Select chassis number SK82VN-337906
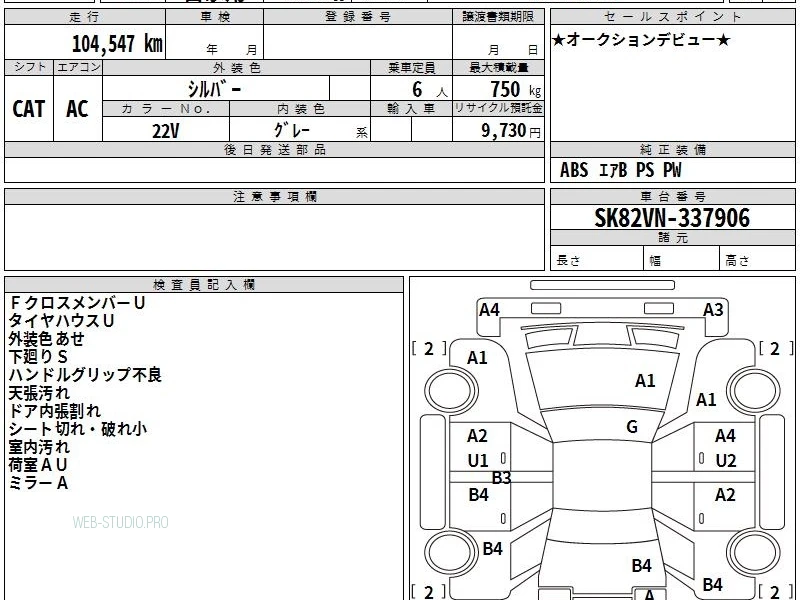800x600 pixels. point(672,218)
